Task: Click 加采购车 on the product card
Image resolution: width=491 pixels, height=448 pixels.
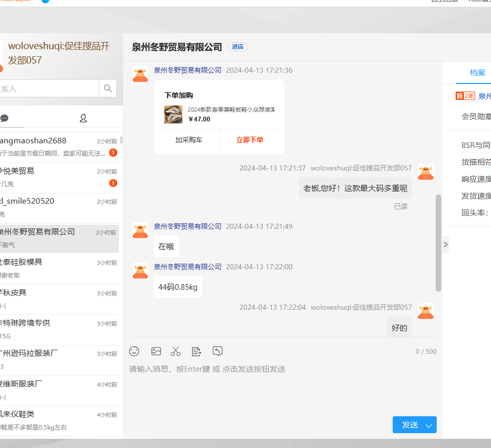Action: click(x=188, y=140)
